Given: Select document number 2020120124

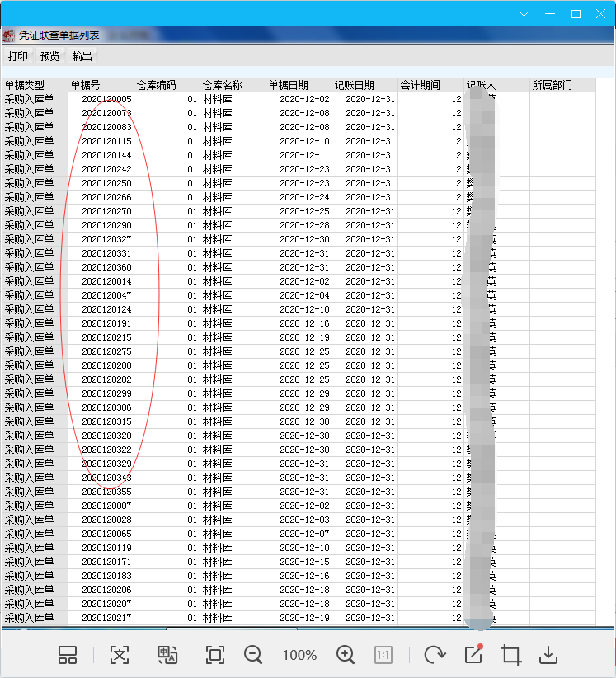Looking at the screenshot, I should (x=106, y=309).
